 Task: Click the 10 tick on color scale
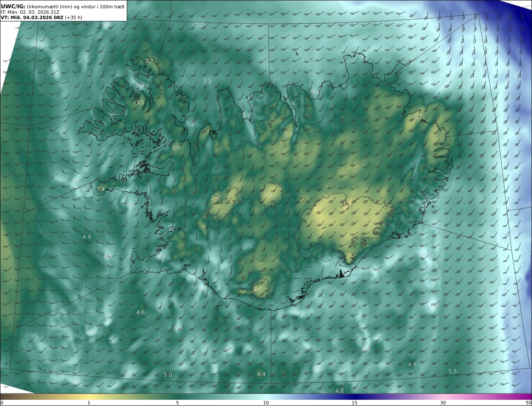tap(266, 403)
